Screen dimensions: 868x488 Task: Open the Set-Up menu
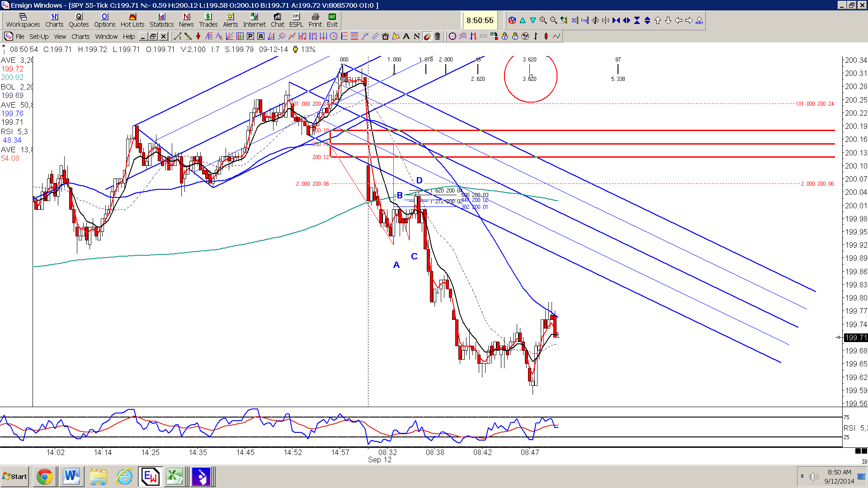tap(39, 37)
